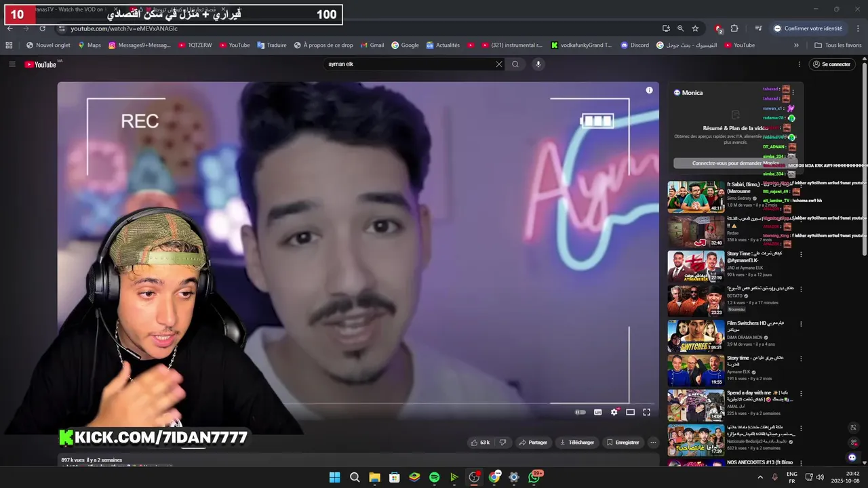Open the media controls icon in Chrome

[x=758, y=28]
